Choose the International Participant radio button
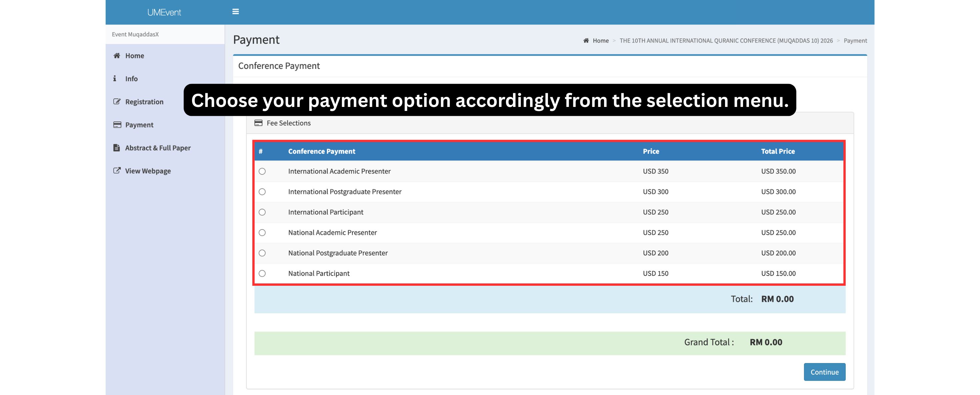 pos(262,212)
